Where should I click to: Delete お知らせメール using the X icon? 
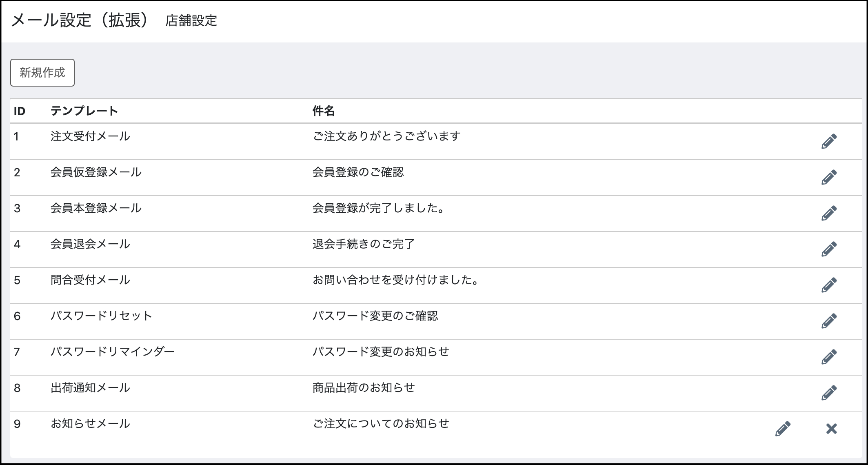click(831, 429)
